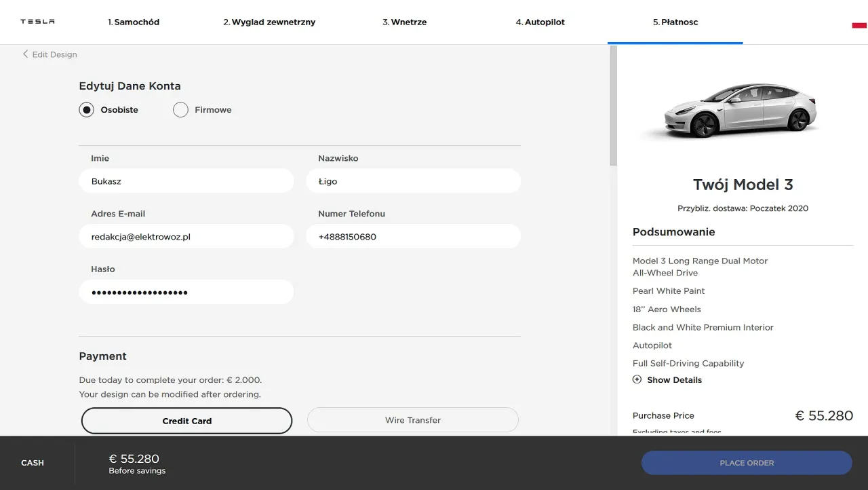Focus the Nazwisko surname field
Viewport: 868px width, 490px height.
tap(413, 181)
